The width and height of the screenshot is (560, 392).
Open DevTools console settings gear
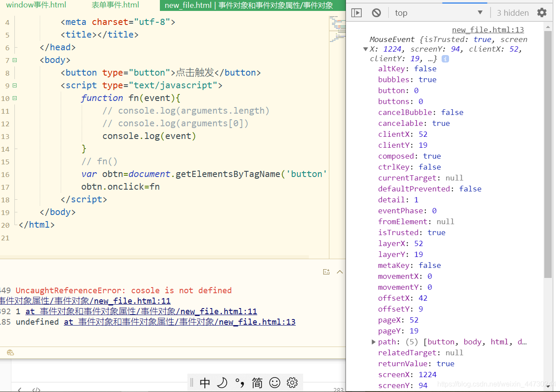(542, 13)
